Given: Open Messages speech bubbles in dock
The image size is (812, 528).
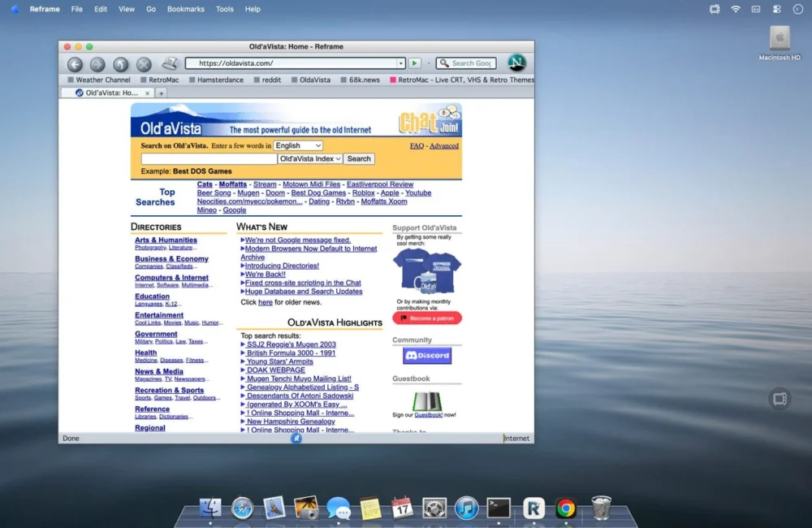Looking at the screenshot, I should (338, 509).
